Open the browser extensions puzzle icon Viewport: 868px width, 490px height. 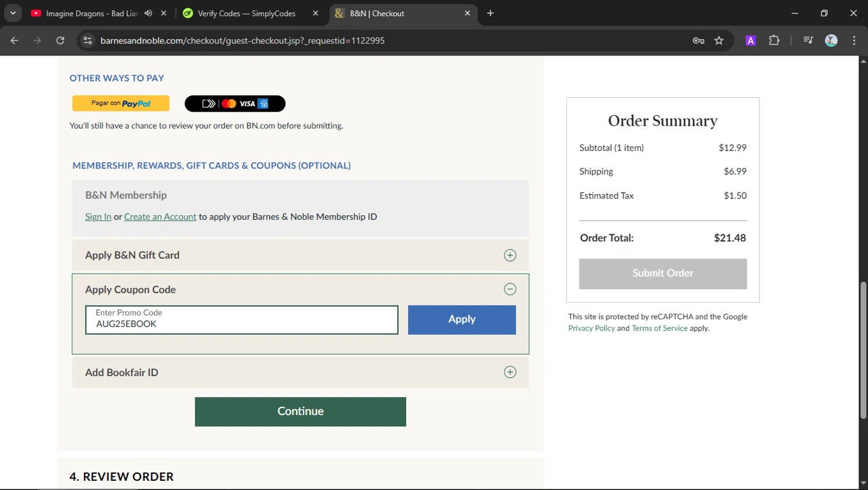(774, 40)
